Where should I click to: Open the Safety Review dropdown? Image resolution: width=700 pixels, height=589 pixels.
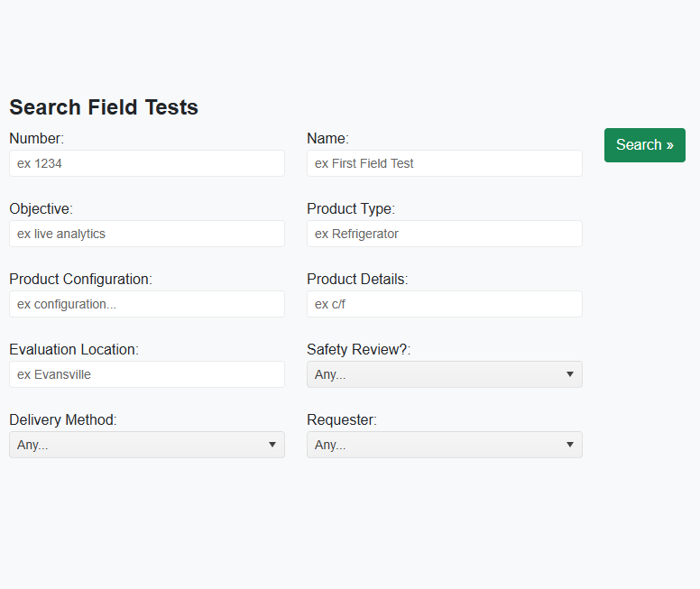[445, 374]
